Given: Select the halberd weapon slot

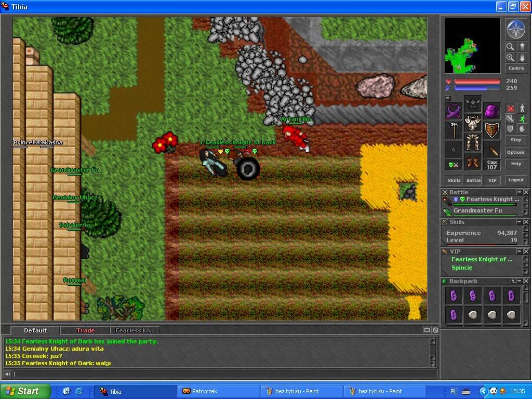Looking at the screenshot, I should [454, 130].
